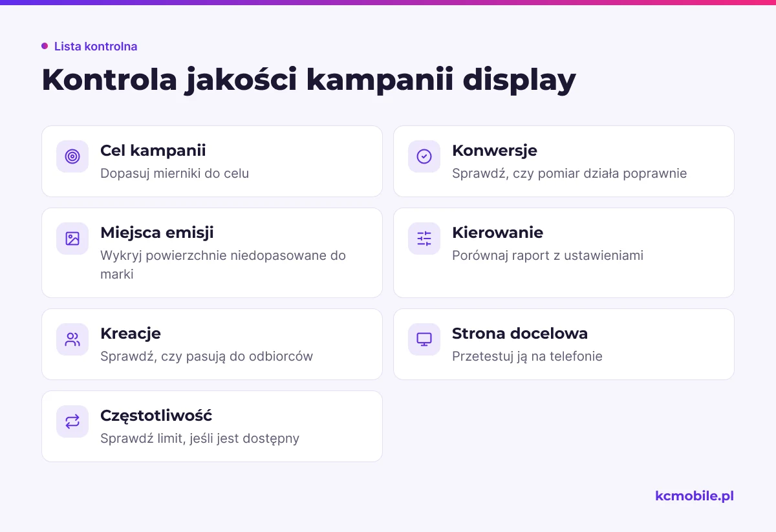Click 'Sprawdź limit, jeśli jest dostępny' text

(x=200, y=438)
